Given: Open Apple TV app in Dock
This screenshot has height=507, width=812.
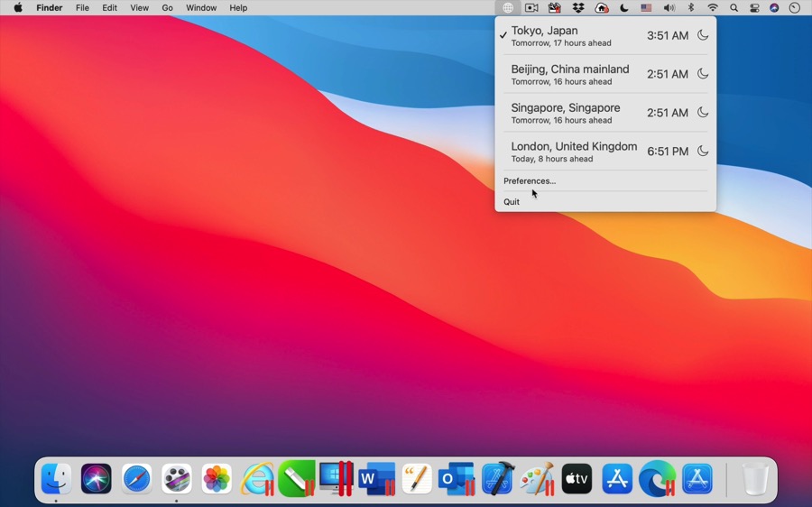Looking at the screenshot, I should (x=577, y=479).
